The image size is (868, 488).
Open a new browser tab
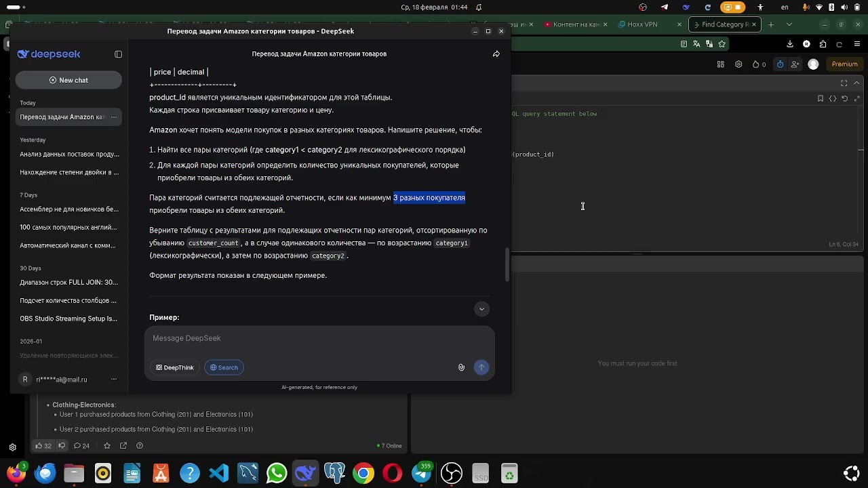point(771,24)
